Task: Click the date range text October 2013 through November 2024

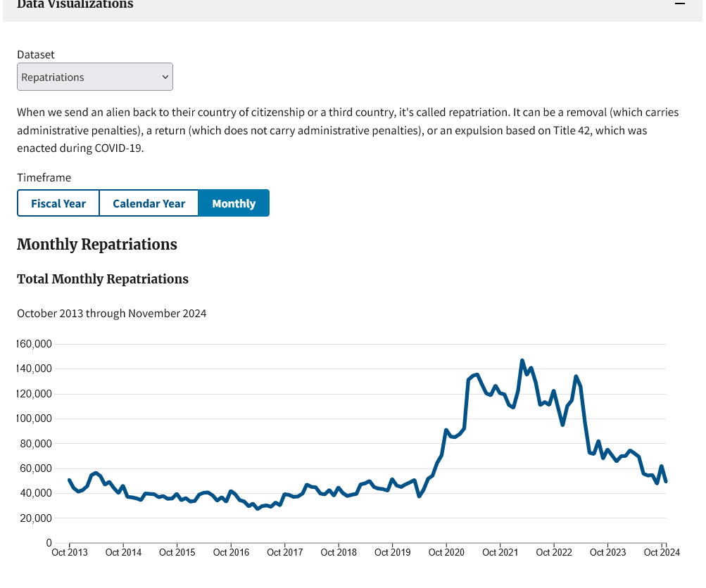Action: [x=112, y=314]
